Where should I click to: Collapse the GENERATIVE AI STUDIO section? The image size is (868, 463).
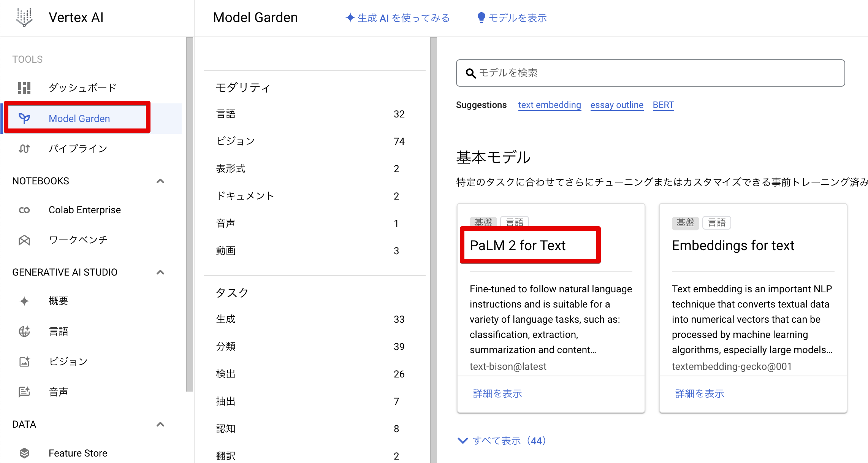160,272
